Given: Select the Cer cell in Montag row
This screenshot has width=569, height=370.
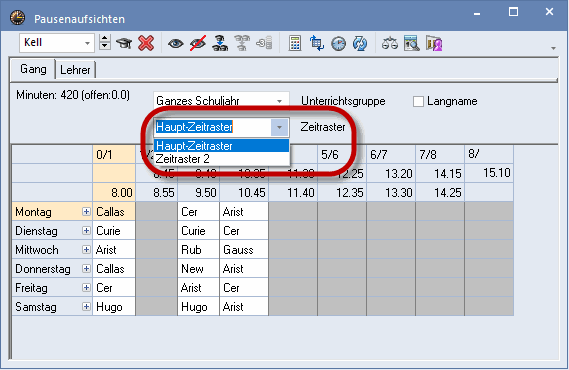Looking at the screenshot, I should click(x=198, y=211).
